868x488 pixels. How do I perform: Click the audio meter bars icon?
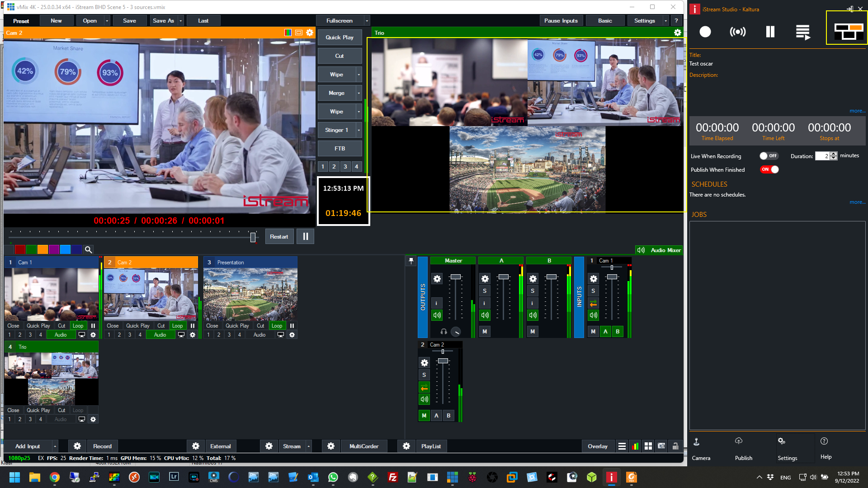pos(635,446)
